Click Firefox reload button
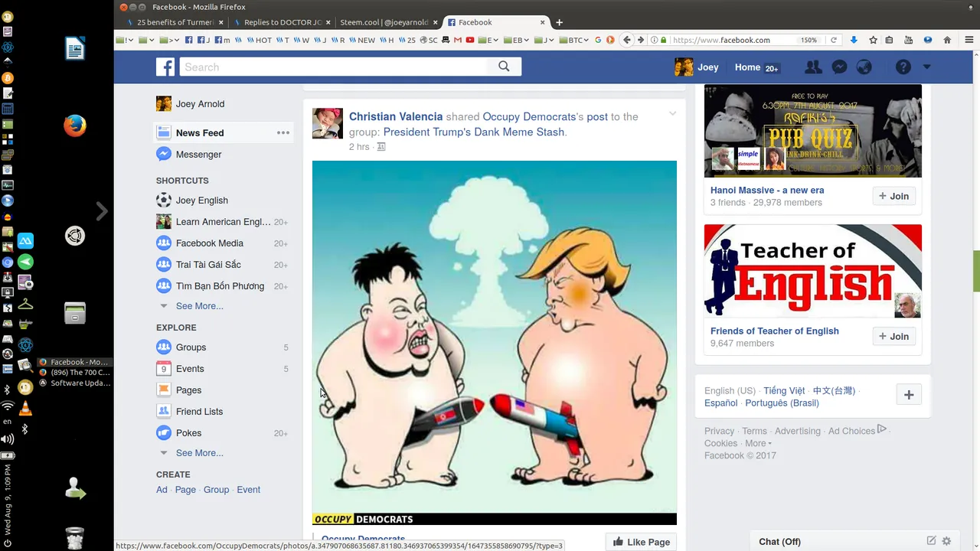This screenshot has height=551, width=980. (x=834, y=40)
